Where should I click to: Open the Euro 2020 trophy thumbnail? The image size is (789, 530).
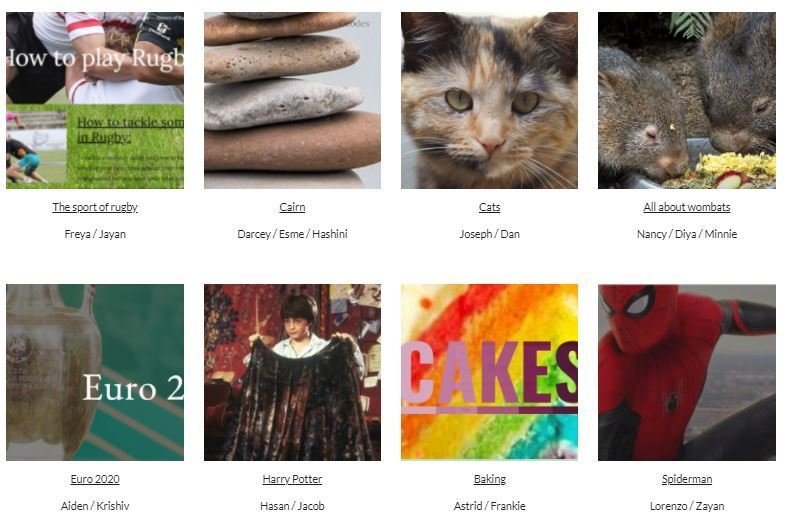95,372
